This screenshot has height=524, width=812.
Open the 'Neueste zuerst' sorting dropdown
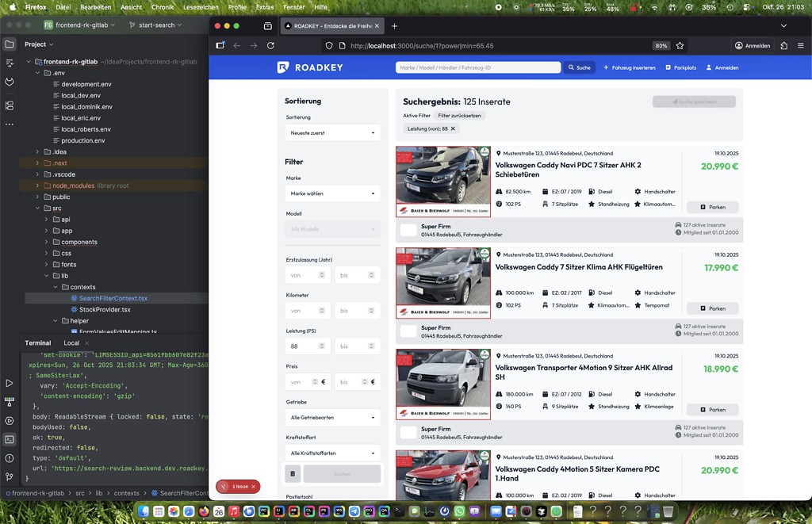pos(332,133)
